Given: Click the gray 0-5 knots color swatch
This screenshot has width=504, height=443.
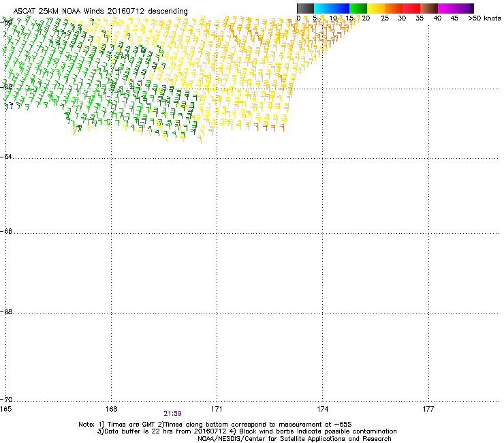Looking at the screenshot, I should (305, 8).
